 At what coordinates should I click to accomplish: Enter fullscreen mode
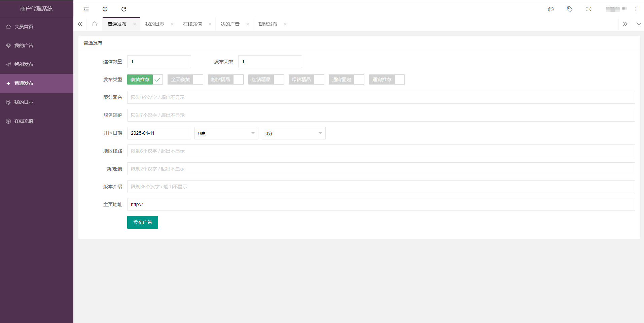[x=588, y=9]
